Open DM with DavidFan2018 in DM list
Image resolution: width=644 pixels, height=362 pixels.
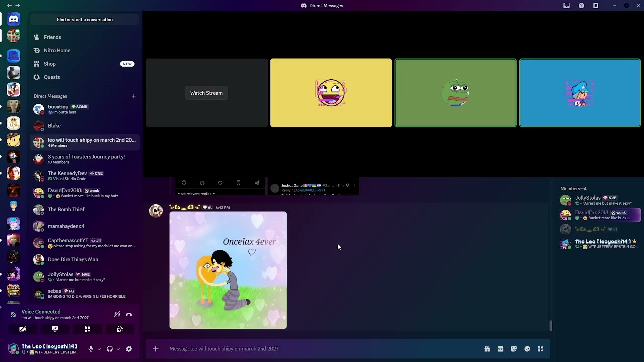click(x=85, y=193)
